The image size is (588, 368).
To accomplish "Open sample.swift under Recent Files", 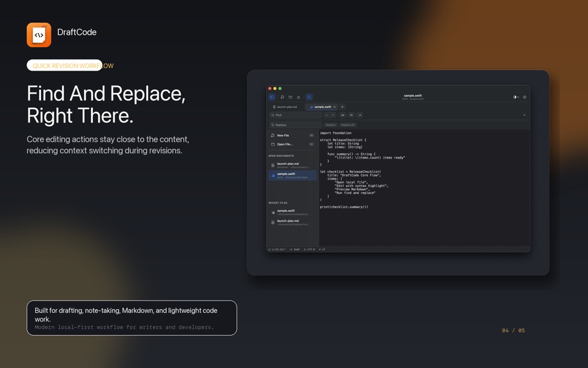I will tap(292, 212).
